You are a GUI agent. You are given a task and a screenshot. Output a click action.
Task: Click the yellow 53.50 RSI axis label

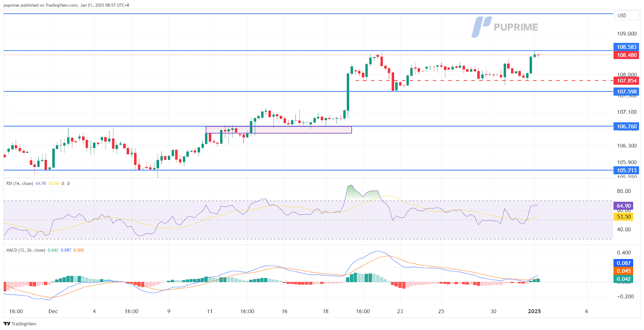click(x=623, y=217)
